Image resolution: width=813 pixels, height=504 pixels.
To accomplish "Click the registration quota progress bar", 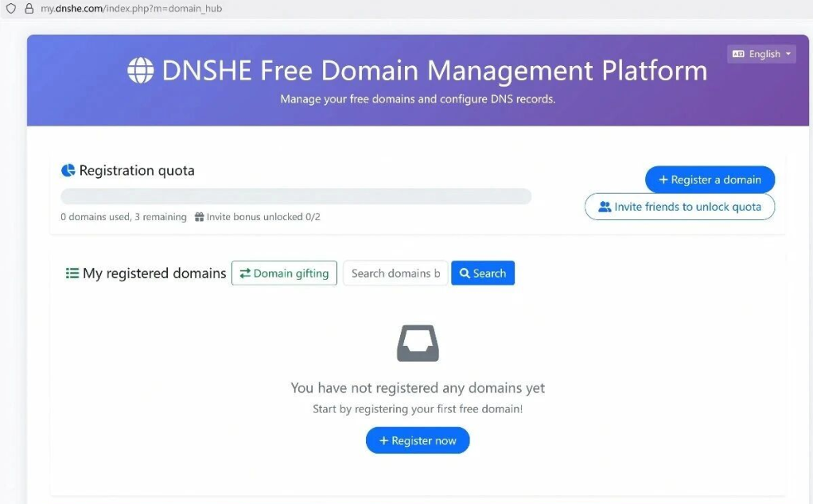I will click(x=296, y=196).
